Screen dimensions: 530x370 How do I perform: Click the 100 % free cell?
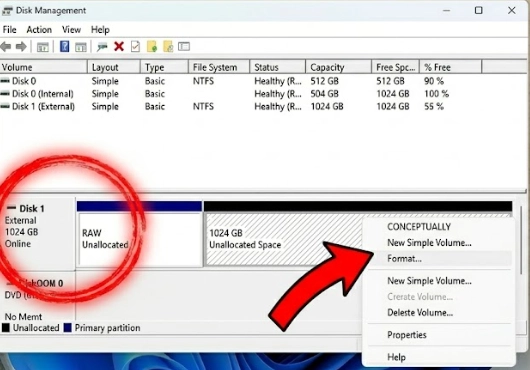coord(436,94)
